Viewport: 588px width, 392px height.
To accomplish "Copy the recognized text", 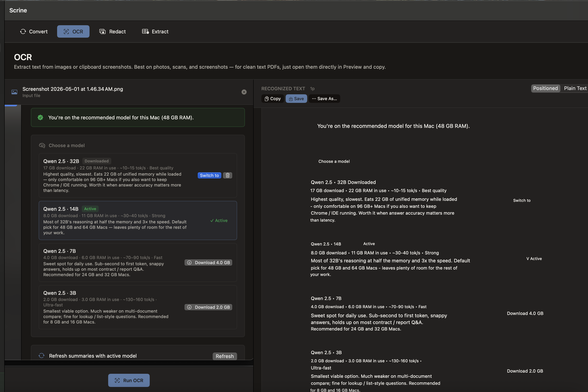I will (x=273, y=99).
